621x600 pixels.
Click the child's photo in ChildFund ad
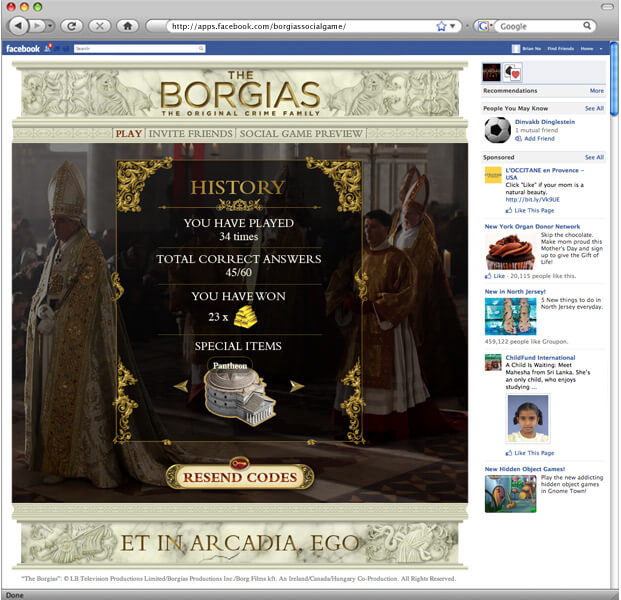pos(528,418)
